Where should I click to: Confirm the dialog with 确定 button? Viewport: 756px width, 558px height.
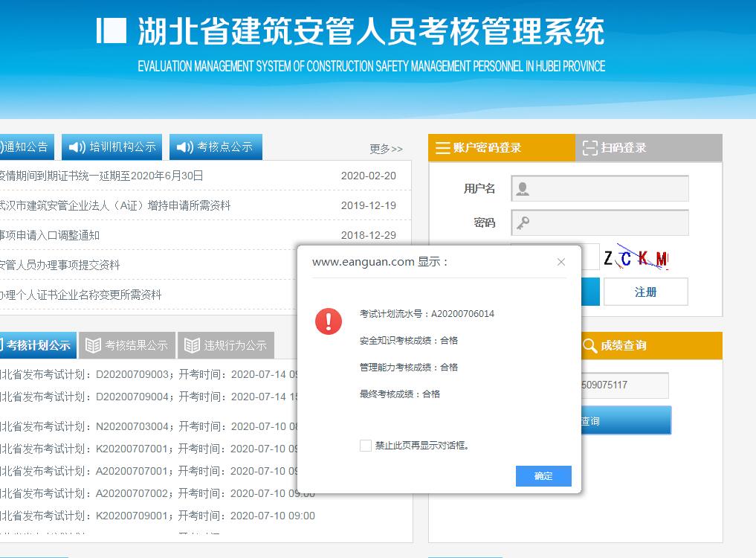tap(543, 476)
